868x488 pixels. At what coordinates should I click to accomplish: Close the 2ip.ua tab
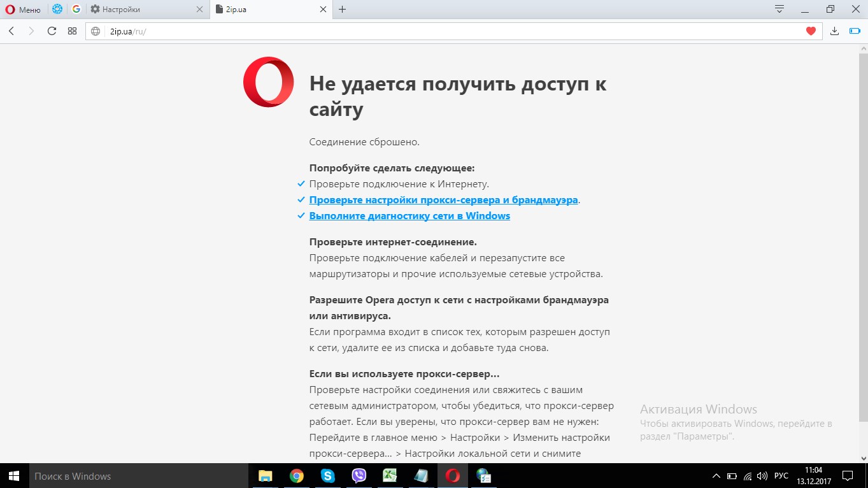coord(323,10)
